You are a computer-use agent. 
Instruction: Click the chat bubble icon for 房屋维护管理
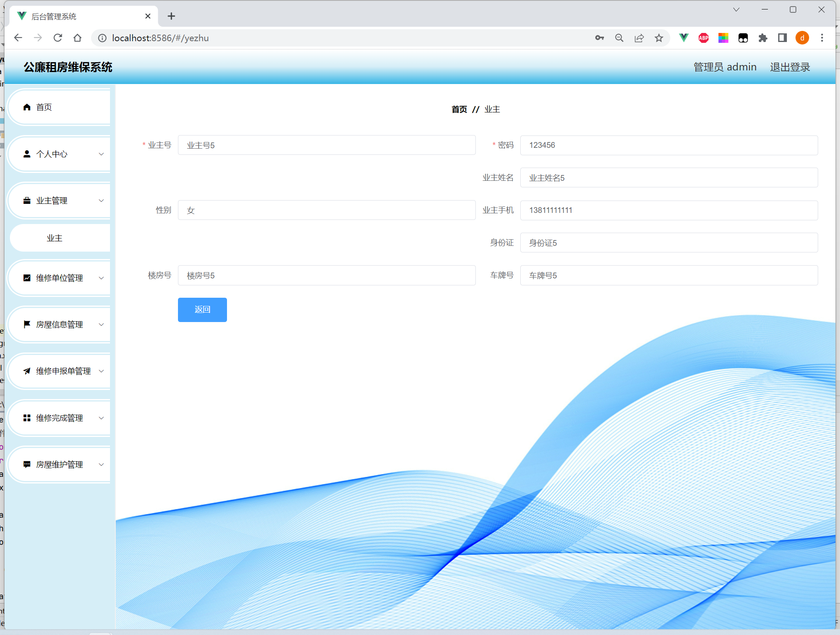27,465
